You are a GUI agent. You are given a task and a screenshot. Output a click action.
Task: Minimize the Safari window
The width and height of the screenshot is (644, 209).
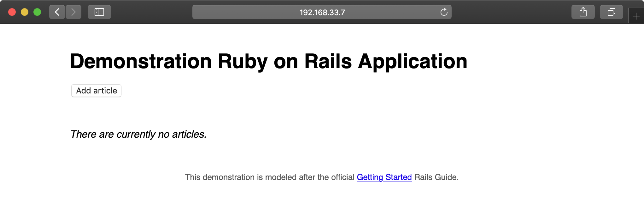25,12
